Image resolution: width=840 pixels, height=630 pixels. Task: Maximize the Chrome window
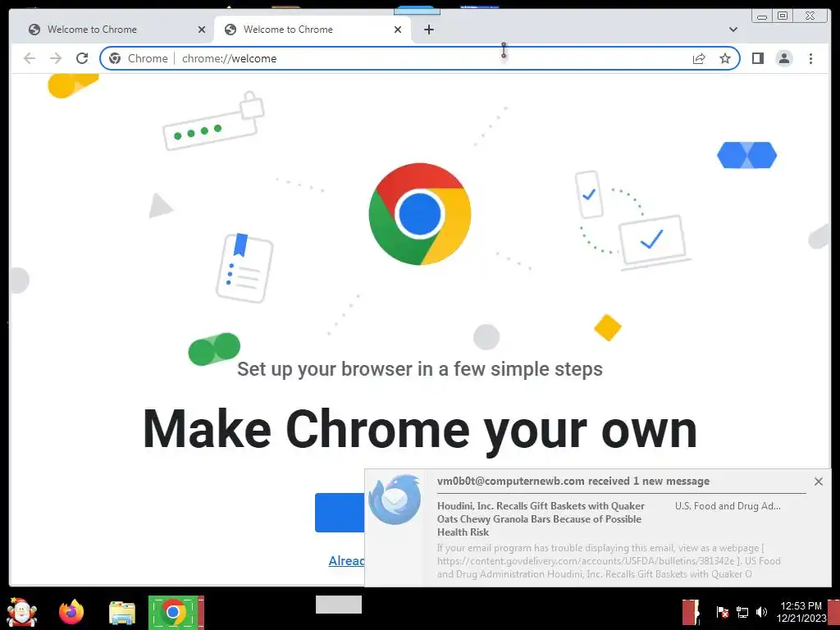(782, 16)
